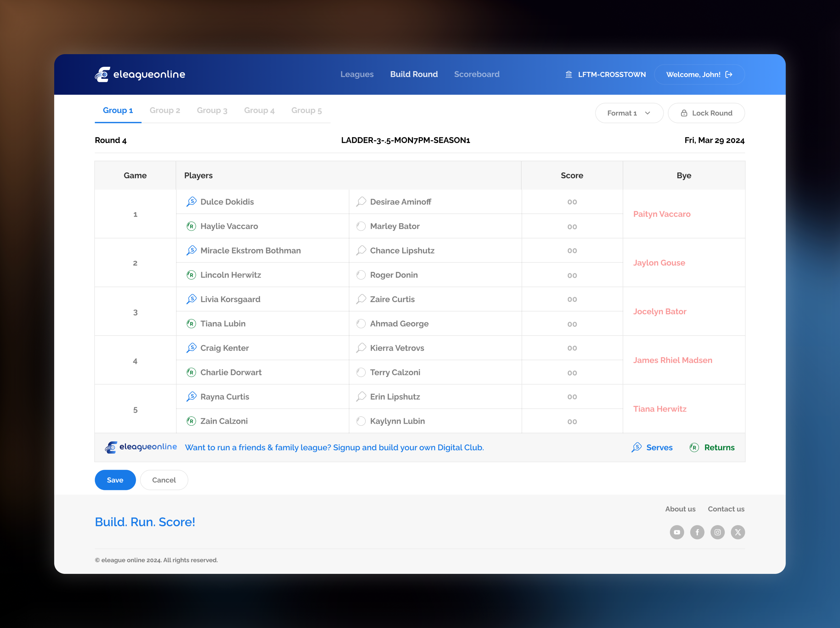Image resolution: width=840 pixels, height=628 pixels.
Task: Click the X (Twitter) icon
Action: (x=738, y=532)
